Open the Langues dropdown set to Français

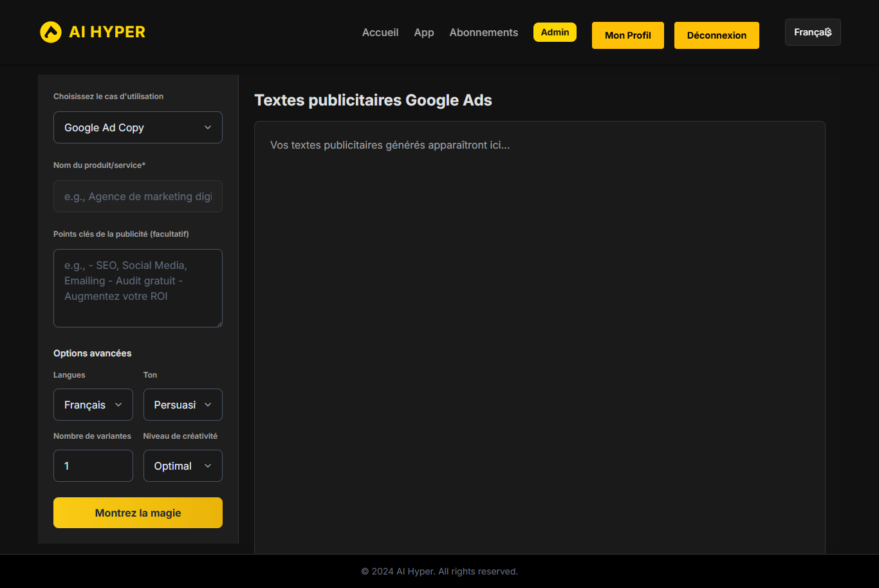coord(93,405)
